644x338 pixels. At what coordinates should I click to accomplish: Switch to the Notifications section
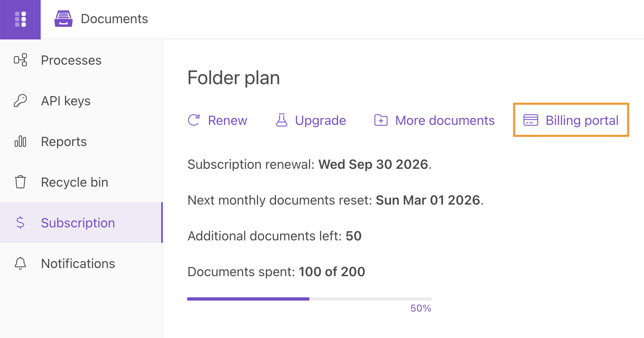tap(78, 263)
